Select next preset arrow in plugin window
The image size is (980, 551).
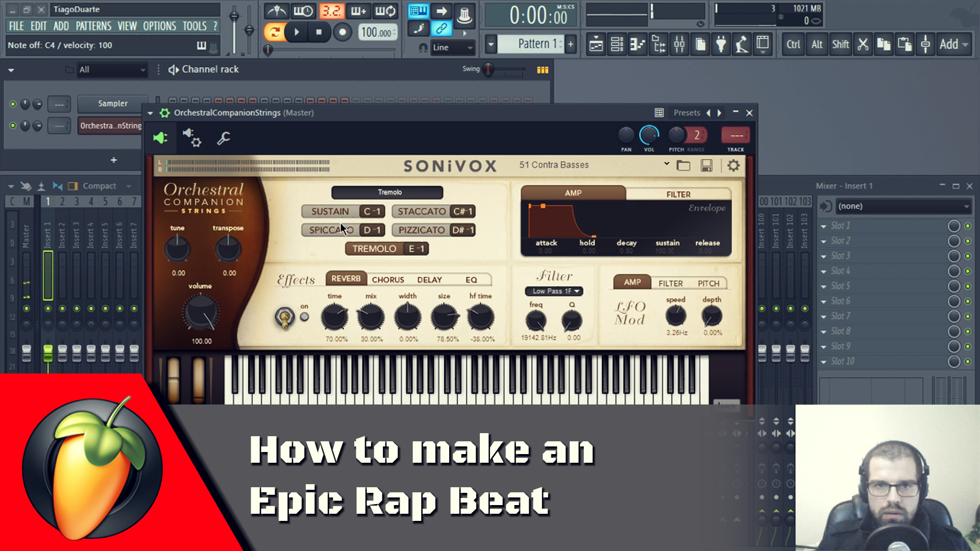click(720, 113)
